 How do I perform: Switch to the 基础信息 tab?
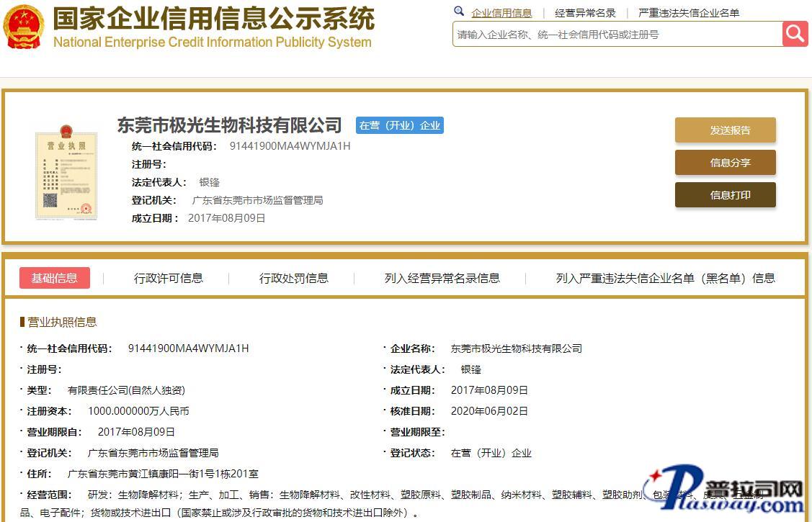55,278
